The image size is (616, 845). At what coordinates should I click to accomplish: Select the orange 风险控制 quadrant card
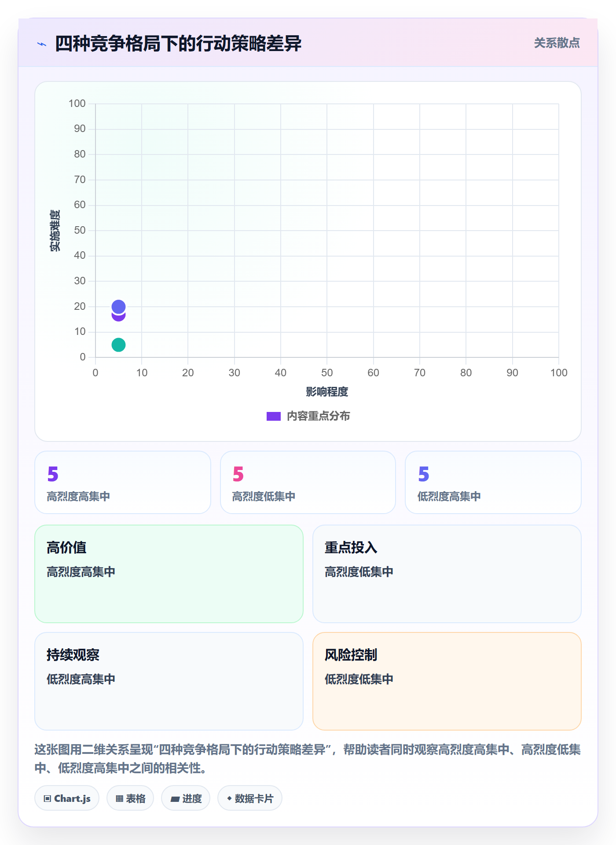point(447,681)
